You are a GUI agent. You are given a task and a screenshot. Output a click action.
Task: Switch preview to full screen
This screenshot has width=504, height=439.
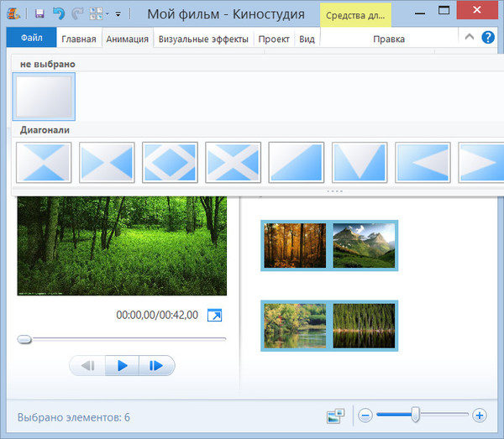click(215, 316)
